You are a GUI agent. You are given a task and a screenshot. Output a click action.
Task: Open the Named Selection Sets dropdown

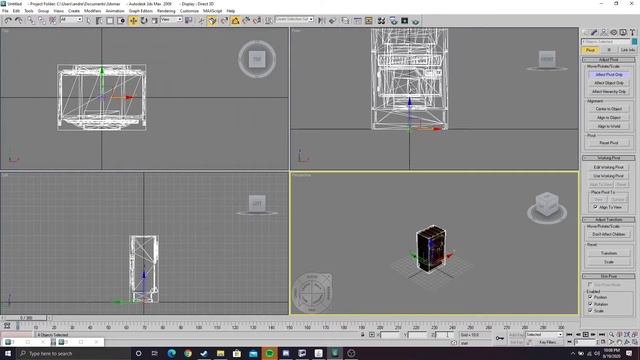click(x=294, y=19)
